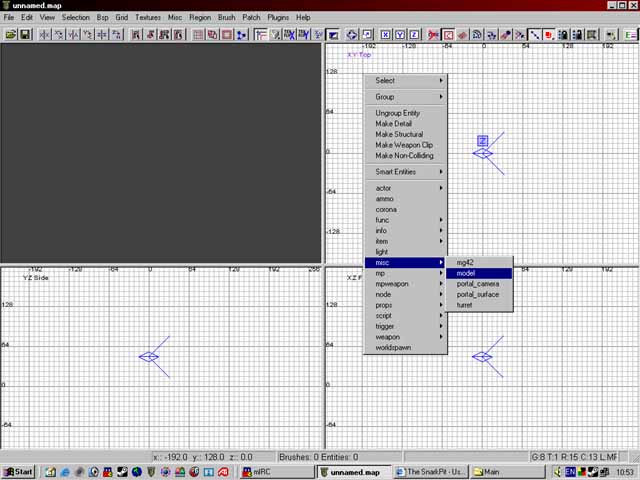The image size is (640, 480).
Task: Click the Save map floppy disk icon
Action: pyautogui.click(x=25, y=34)
